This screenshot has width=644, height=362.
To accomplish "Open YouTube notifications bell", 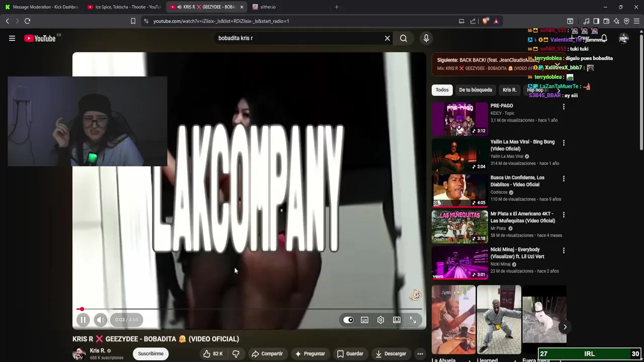I will point(604,38).
